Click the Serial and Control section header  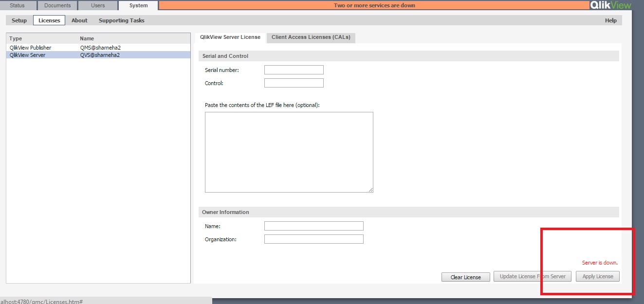point(409,56)
